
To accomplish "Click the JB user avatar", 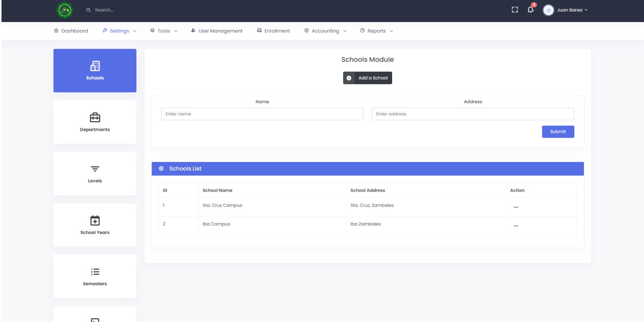I will [x=548, y=10].
